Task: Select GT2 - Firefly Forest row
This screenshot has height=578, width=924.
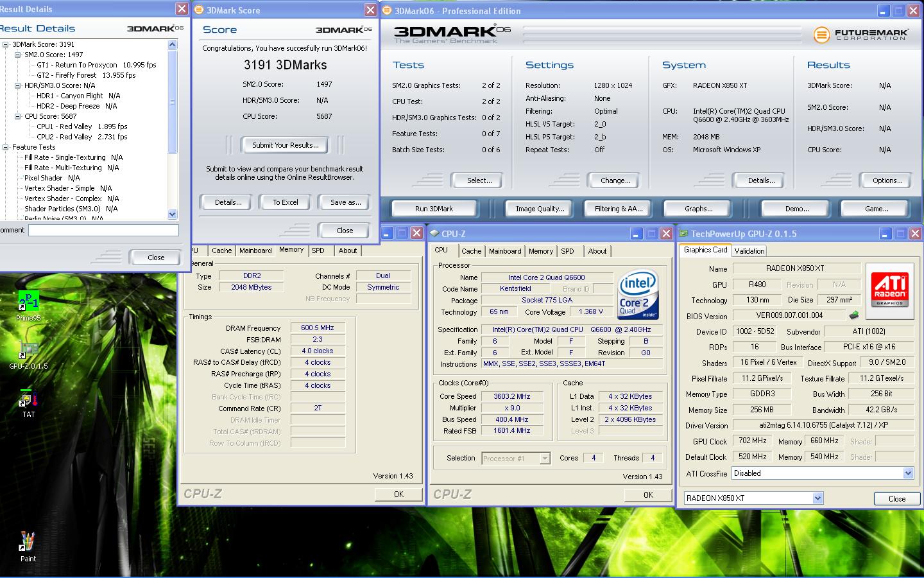Action: [x=86, y=75]
